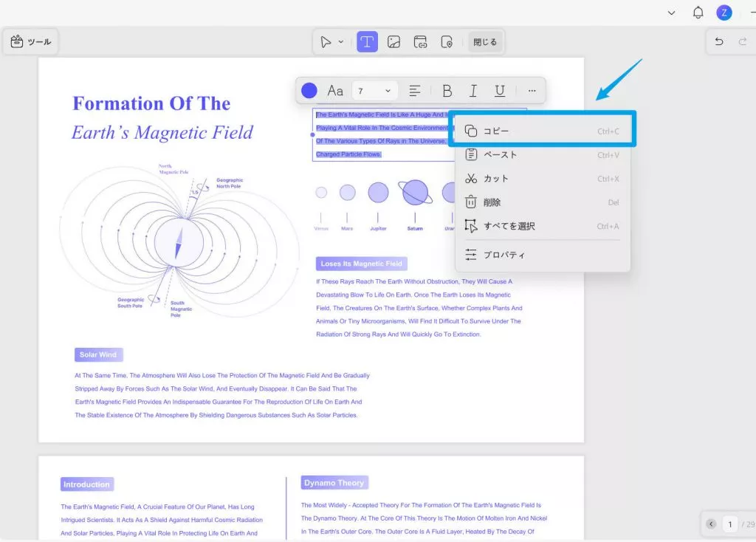Select the link insert tool
Screen dimensions: 756x542
(420, 42)
